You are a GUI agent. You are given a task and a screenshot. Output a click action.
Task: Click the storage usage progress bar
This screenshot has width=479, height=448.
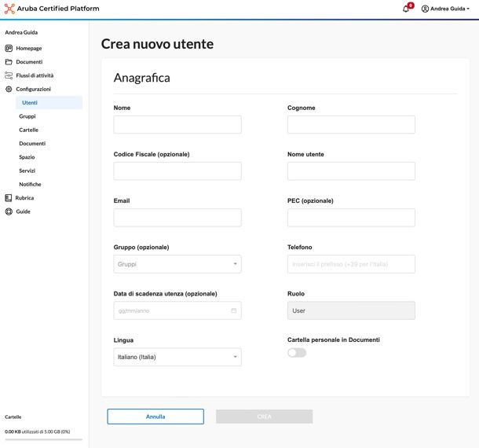coord(44,439)
